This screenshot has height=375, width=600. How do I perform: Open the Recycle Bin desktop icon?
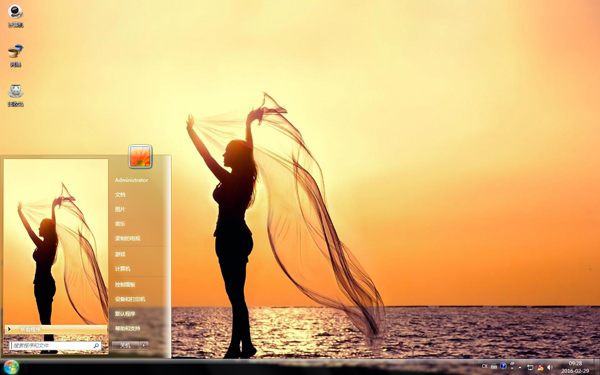(x=15, y=95)
